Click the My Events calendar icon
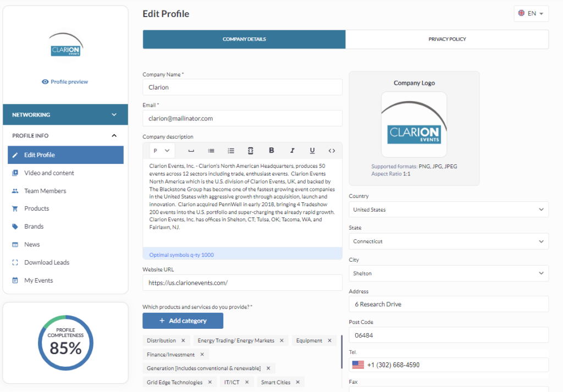 tap(15, 280)
